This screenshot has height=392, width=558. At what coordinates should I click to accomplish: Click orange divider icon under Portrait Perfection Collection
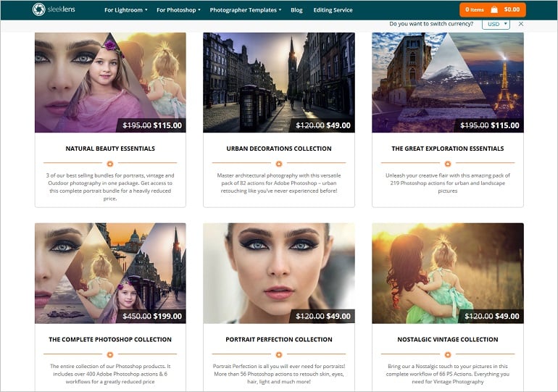279,354
